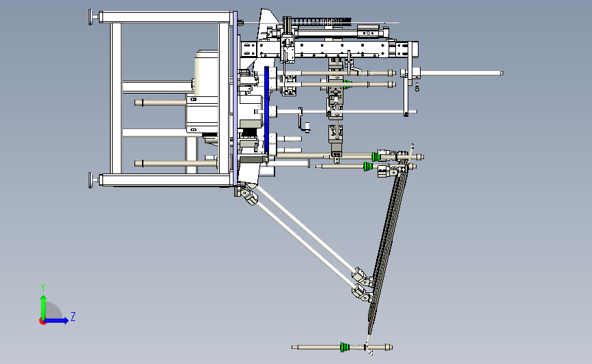Select the upper diagonal white support rod
Viewport: 592px width, 364px height.
coord(307,227)
